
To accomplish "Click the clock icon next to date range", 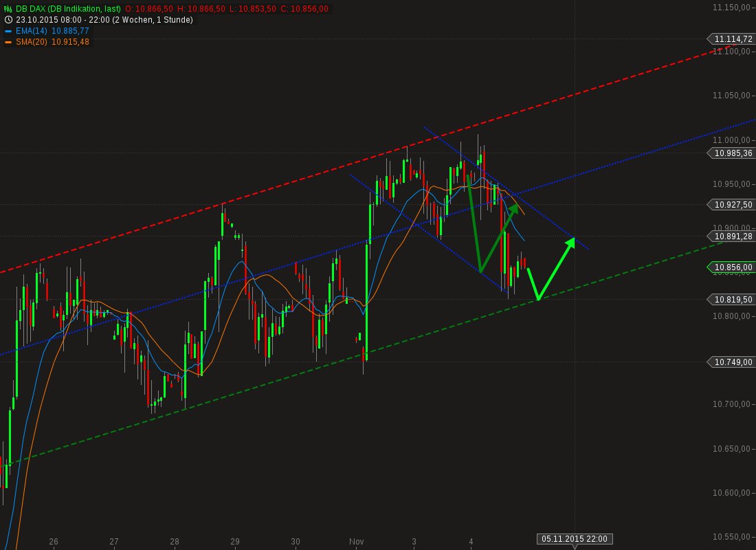I will 8,20.
